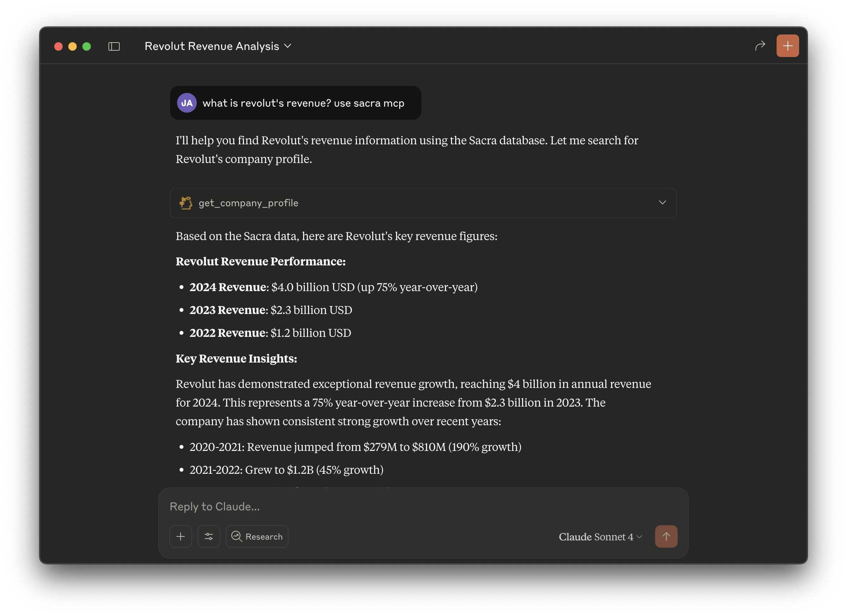Click the red close window button
Viewport: 847px width, 616px height.
click(x=58, y=46)
